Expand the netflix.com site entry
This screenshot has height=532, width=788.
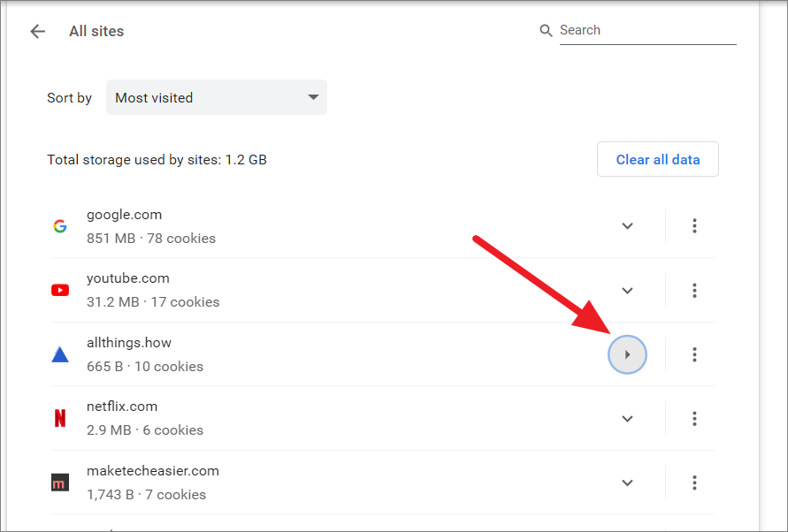[627, 419]
